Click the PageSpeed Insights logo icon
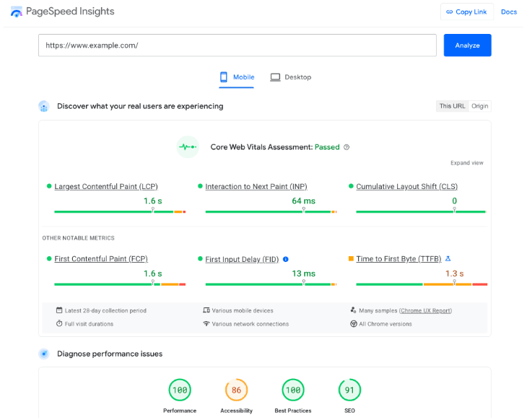The image size is (532, 420). tap(16, 12)
